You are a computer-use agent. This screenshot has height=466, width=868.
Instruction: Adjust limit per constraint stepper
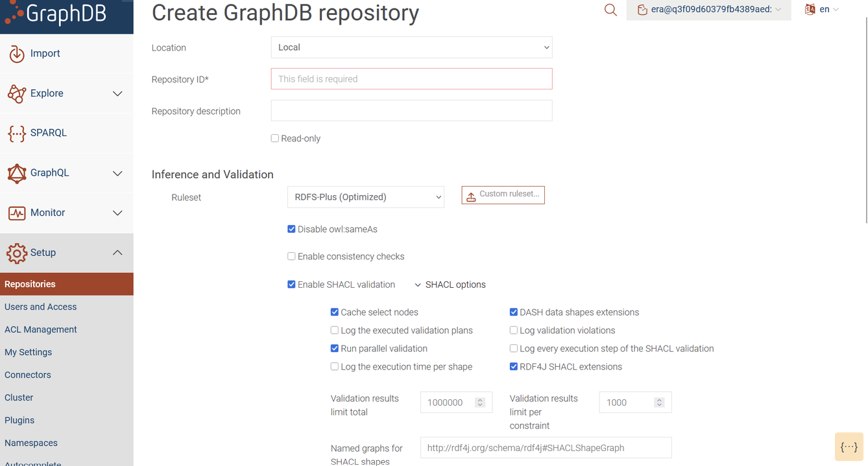tap(659, 402)
